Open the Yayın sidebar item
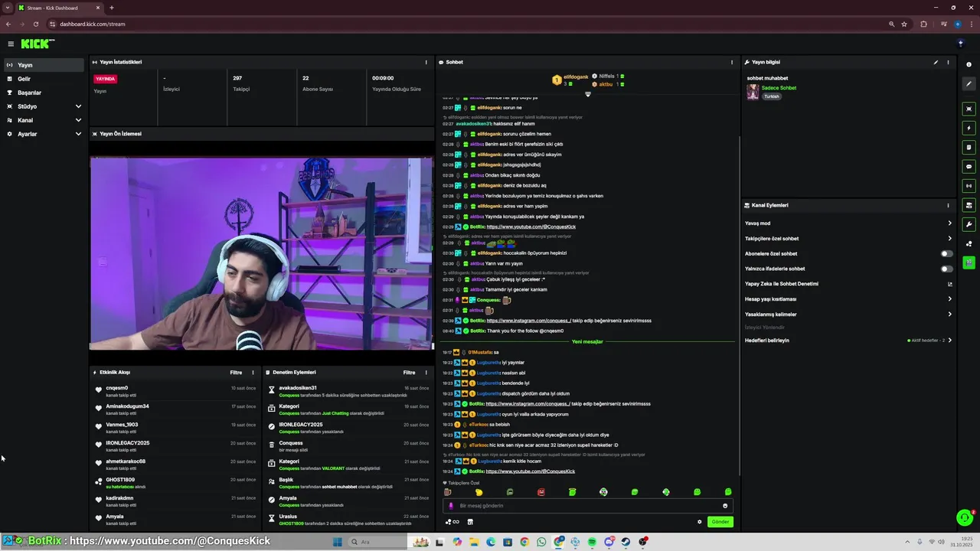The width and height of the screenshot is (980, 551). pyautogui.click(x=44, y=65)
